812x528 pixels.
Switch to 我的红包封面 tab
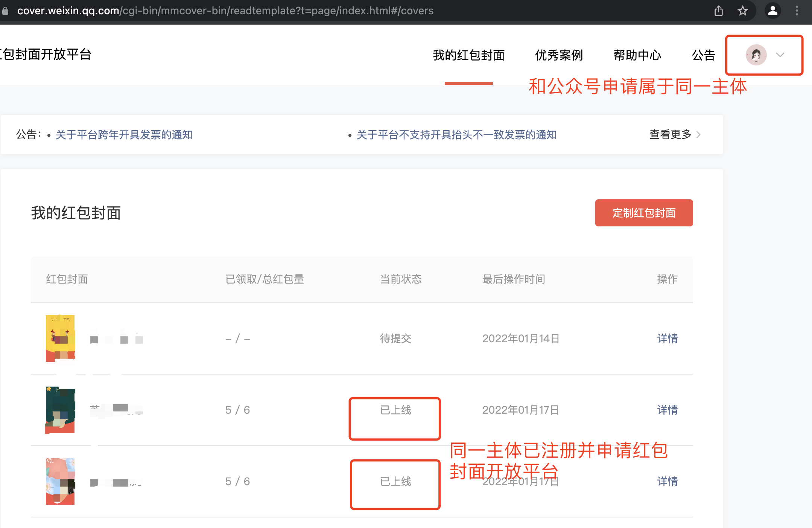coord(468,55)
